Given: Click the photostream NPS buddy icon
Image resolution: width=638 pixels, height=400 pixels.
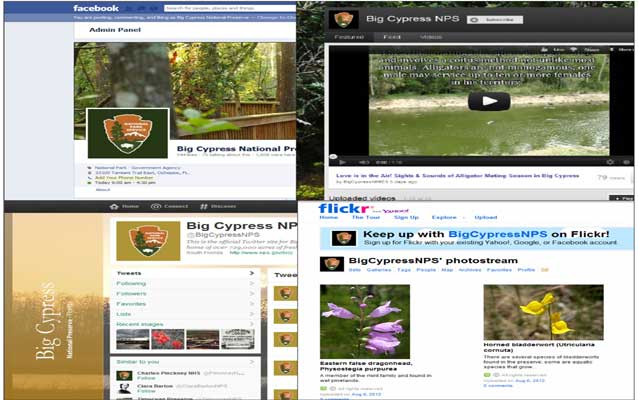Looking at the screenshot, I should 332,264.
